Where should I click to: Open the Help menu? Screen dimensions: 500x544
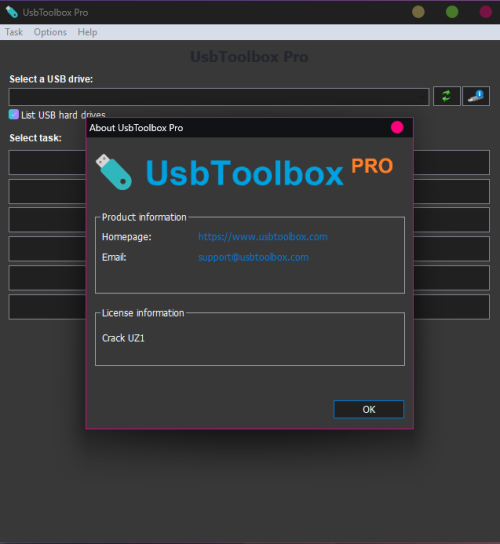pos(87,32)
